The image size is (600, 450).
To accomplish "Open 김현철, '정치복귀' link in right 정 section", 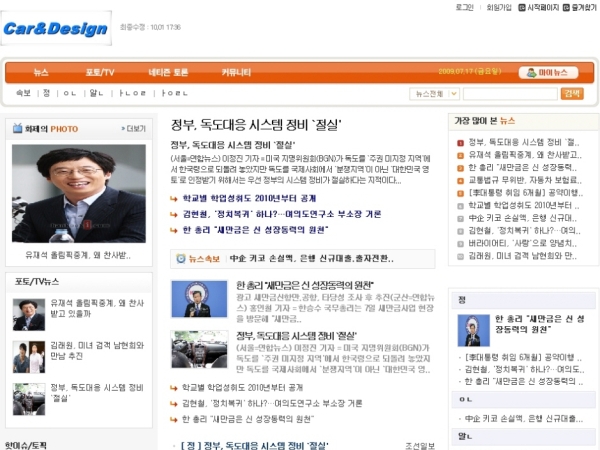I will point(524,370).
